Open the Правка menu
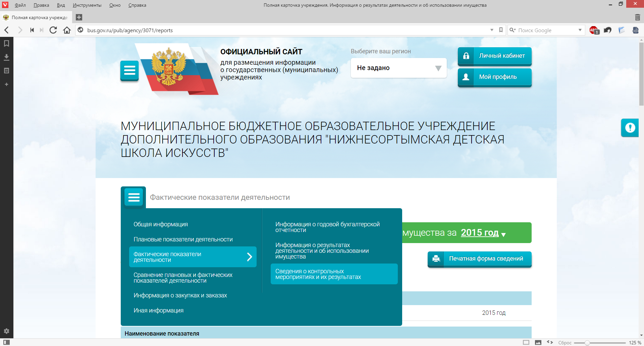 click(x=41, y=5)
